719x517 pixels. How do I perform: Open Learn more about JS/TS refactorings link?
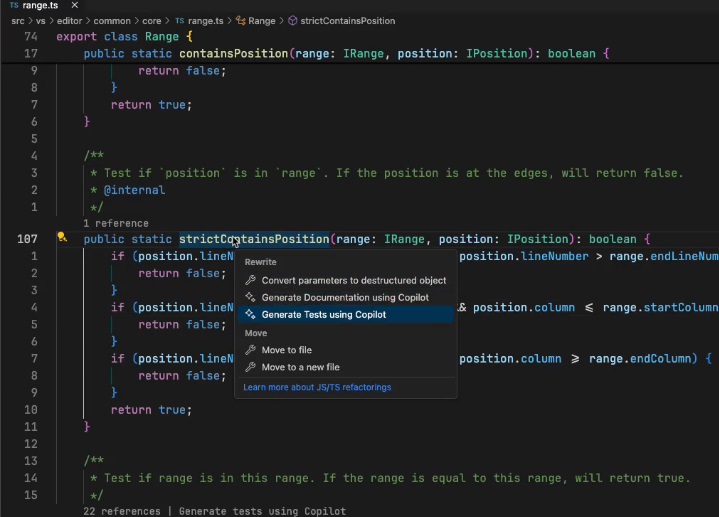pyautogui.click(x=317, y=387)
